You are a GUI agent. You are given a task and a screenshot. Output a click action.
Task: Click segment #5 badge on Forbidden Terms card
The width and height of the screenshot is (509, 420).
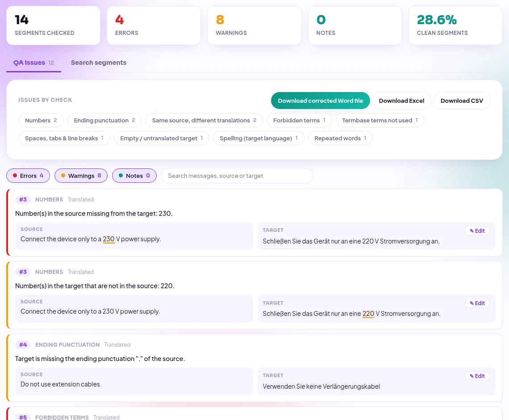[23, 417]
